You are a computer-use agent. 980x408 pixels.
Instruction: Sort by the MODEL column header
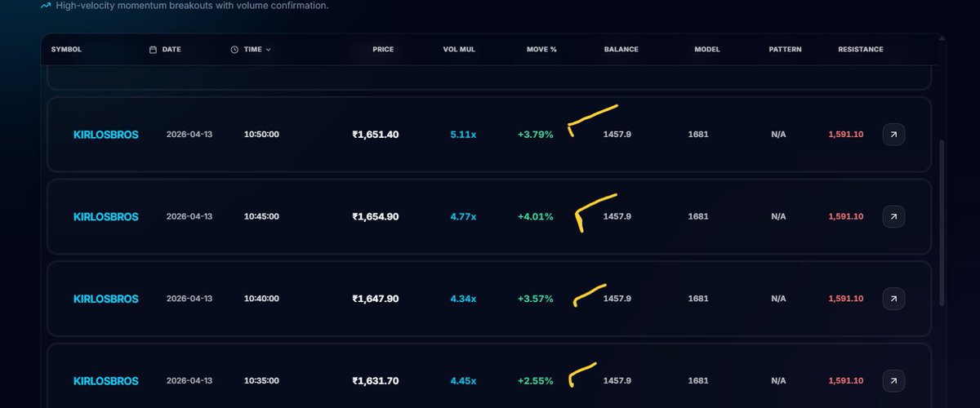(x=707, y=50)
